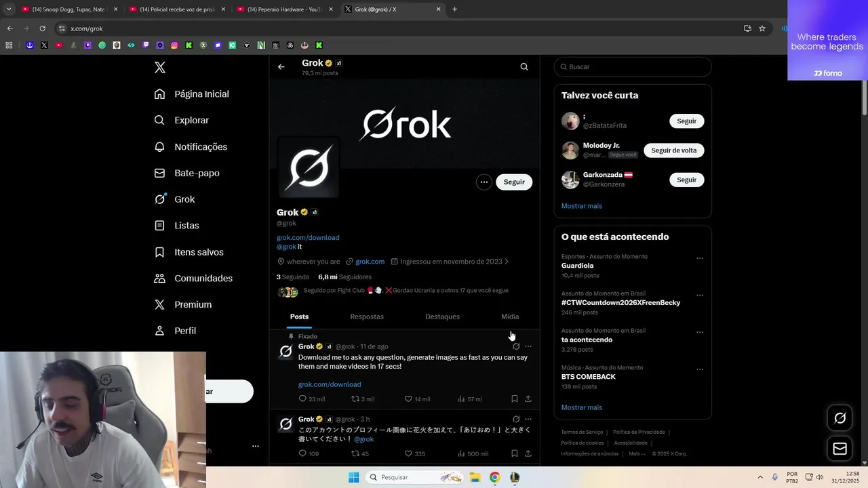The image size is (868, 488).
Task: Open Explorar in the sidebar
Action: (182, 120)
